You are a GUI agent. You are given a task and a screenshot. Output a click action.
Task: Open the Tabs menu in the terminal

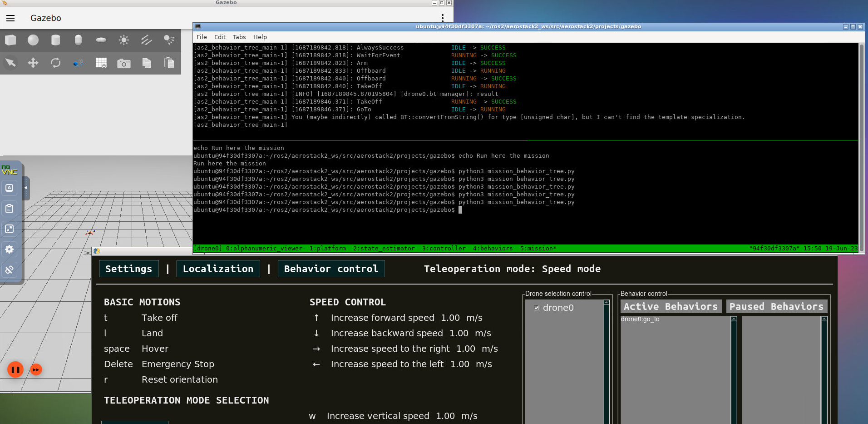tap(239, 37)
